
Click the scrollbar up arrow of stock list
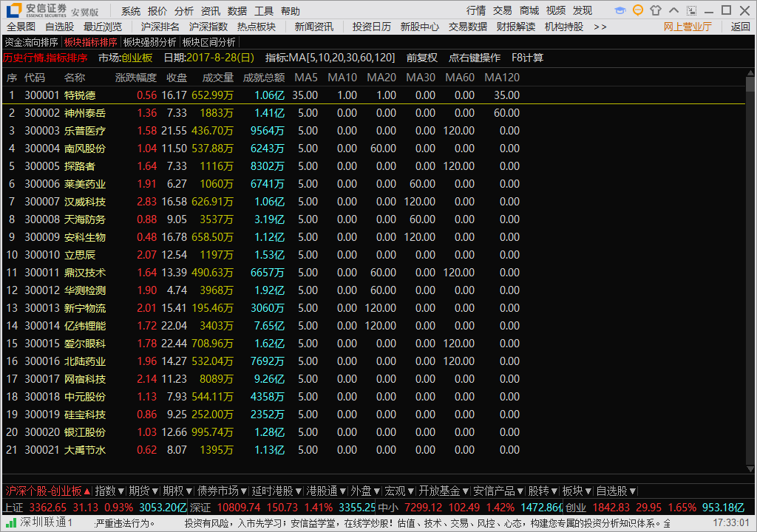coord(750,74)
